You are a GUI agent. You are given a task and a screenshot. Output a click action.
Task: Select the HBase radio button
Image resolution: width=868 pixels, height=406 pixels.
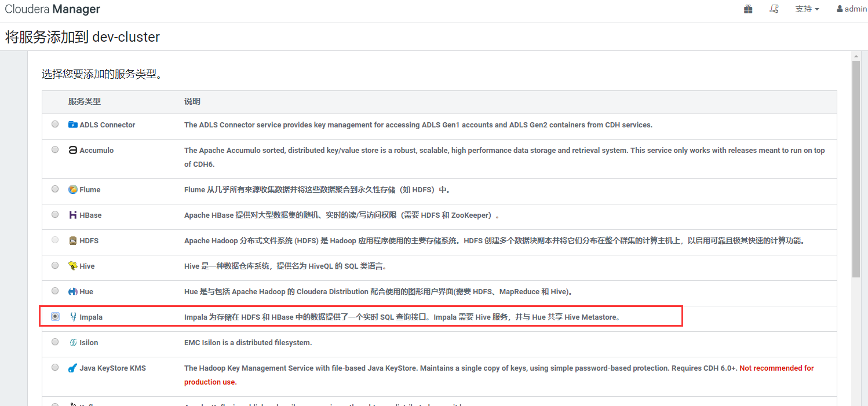pyautogui.click(x=55, y=214)
